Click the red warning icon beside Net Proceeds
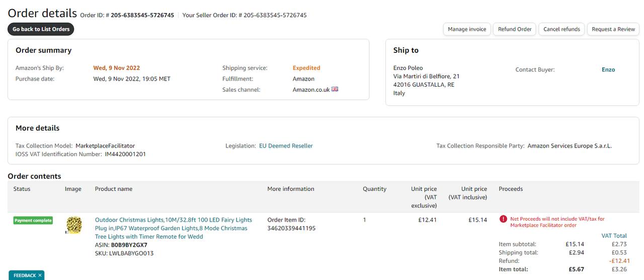The image size is (644, 280). point(503,219)
